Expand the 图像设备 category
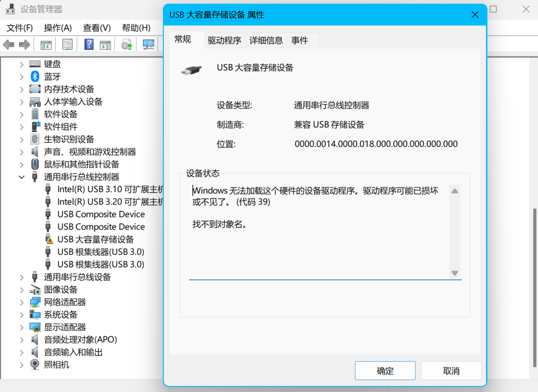 coord(22,290)
